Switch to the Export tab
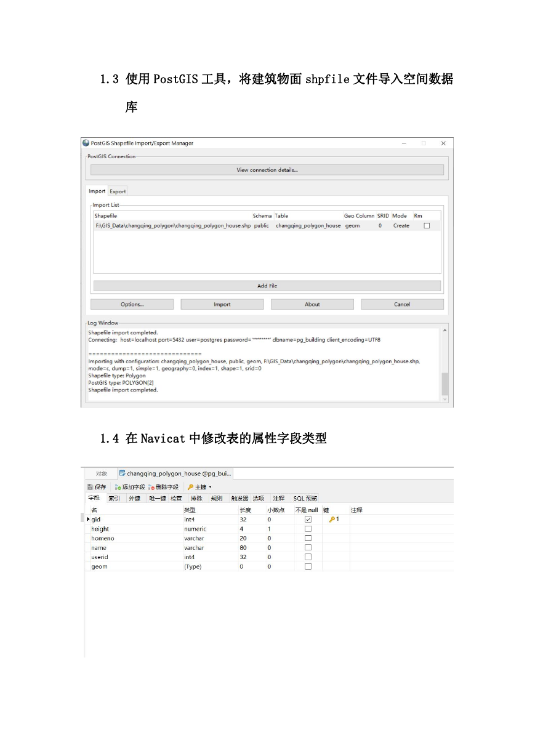 [x=118, y=191]
